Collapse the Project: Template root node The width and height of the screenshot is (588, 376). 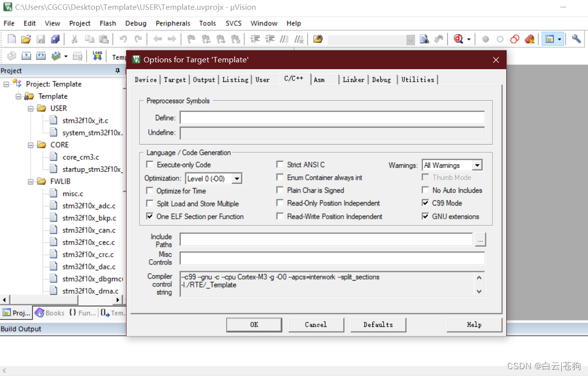tap(6, 84)
